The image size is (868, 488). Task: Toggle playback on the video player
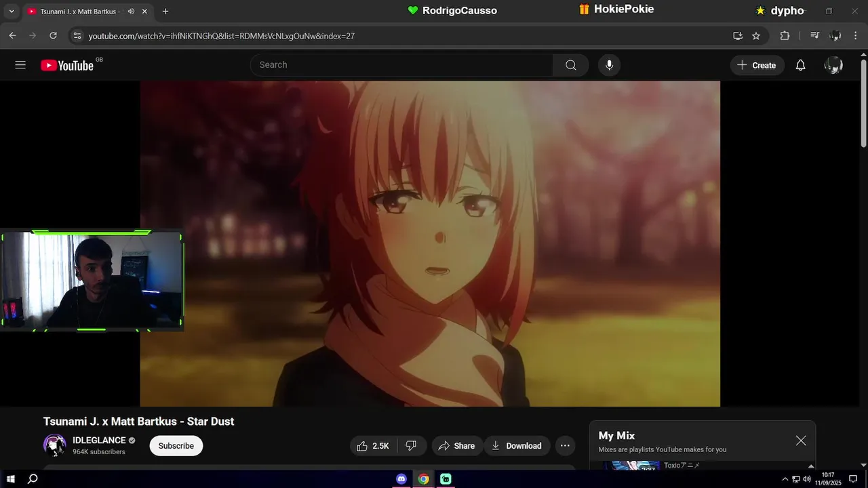(x=430, y=244)
